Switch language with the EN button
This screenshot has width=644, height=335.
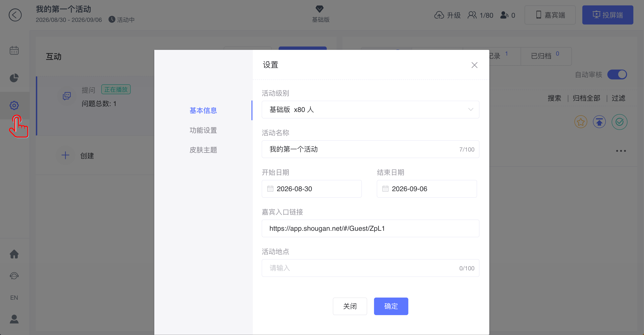14,298
